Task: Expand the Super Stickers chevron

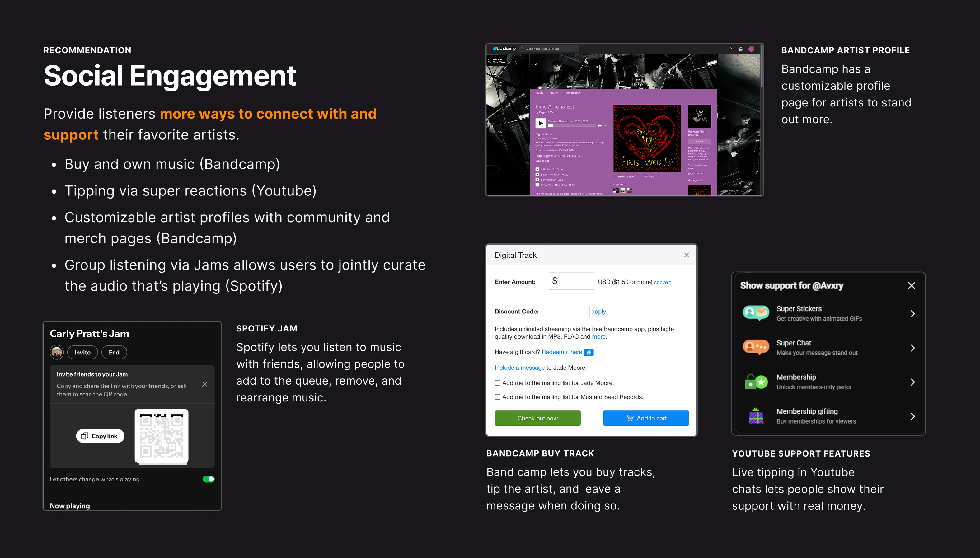Action: point(912,313)
